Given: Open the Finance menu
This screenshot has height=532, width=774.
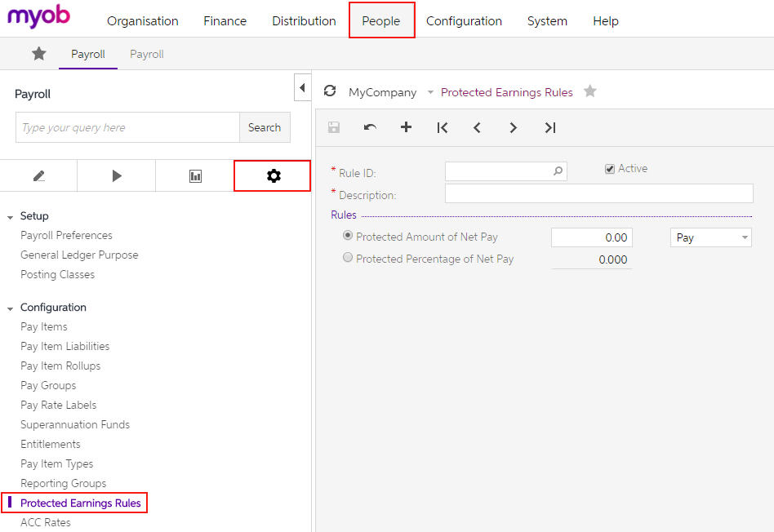Looking at the screenshot, I should point(225,20).
